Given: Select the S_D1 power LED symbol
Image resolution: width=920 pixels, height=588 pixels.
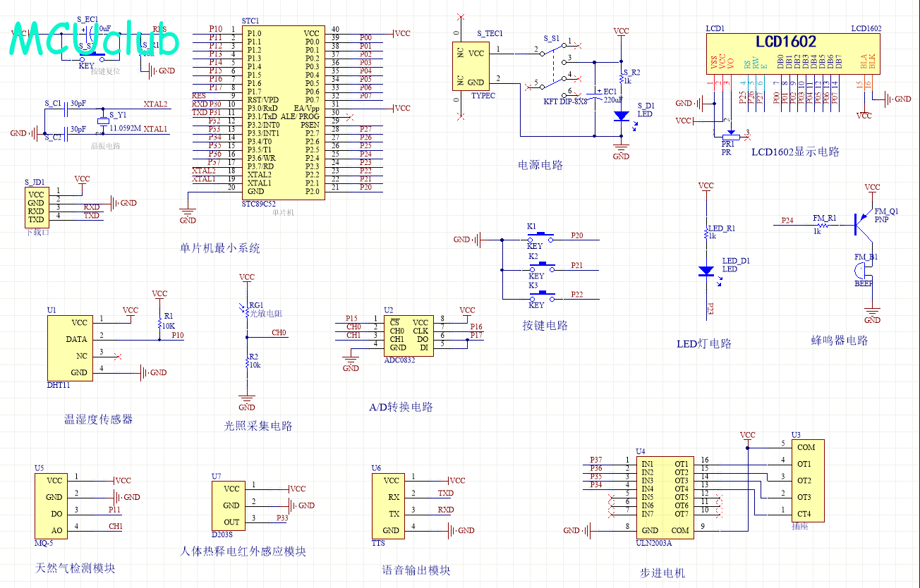Looking at the screenshot, I should 621,116.
